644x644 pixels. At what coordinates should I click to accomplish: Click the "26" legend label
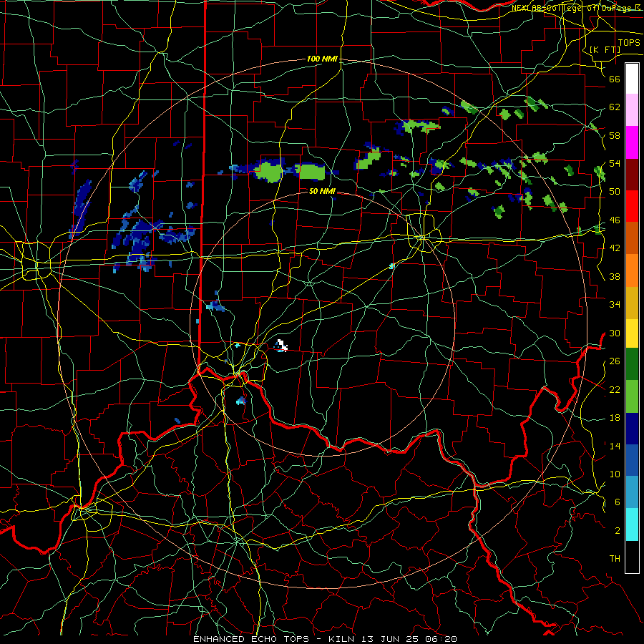point(615,361)
